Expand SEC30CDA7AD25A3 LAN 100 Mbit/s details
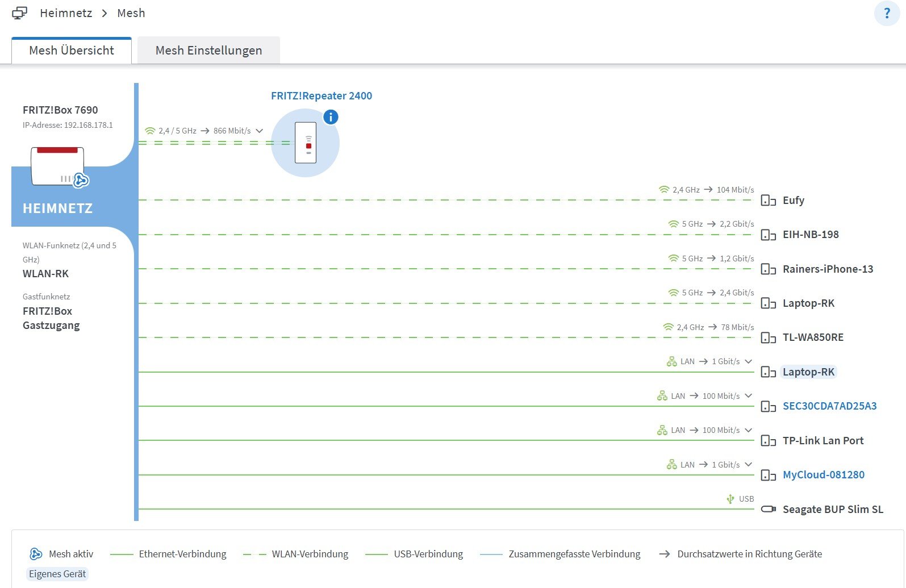The height and width of the screenshot is (588, 906). pyautogui.click(x=749, y=396)
